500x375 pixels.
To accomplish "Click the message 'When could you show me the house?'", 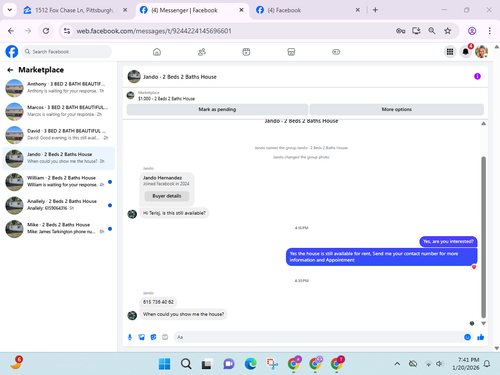I will click(183, 314).
